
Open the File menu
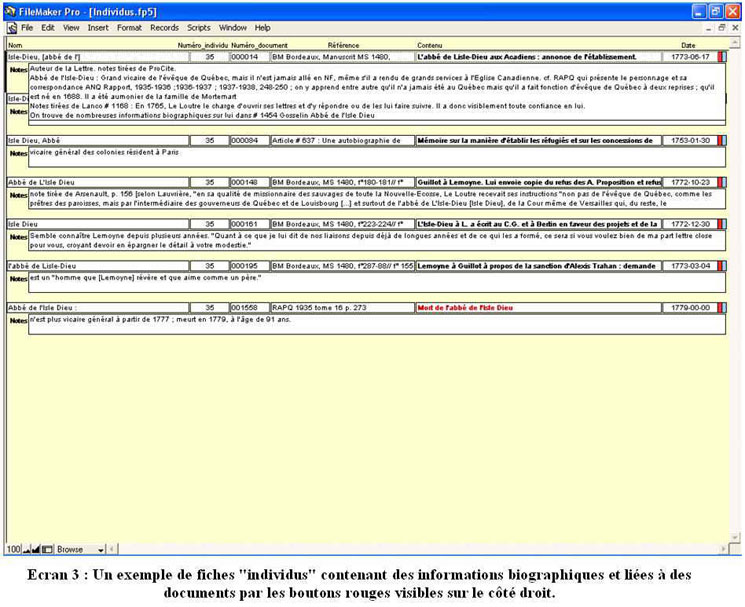click(x=27, y=28)
